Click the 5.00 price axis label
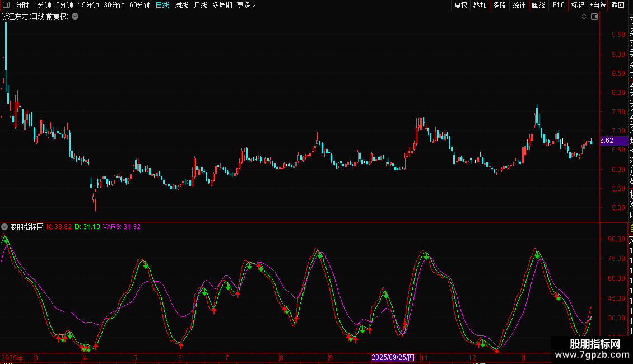Screen dimensions: 633x364 click(618, 208)
